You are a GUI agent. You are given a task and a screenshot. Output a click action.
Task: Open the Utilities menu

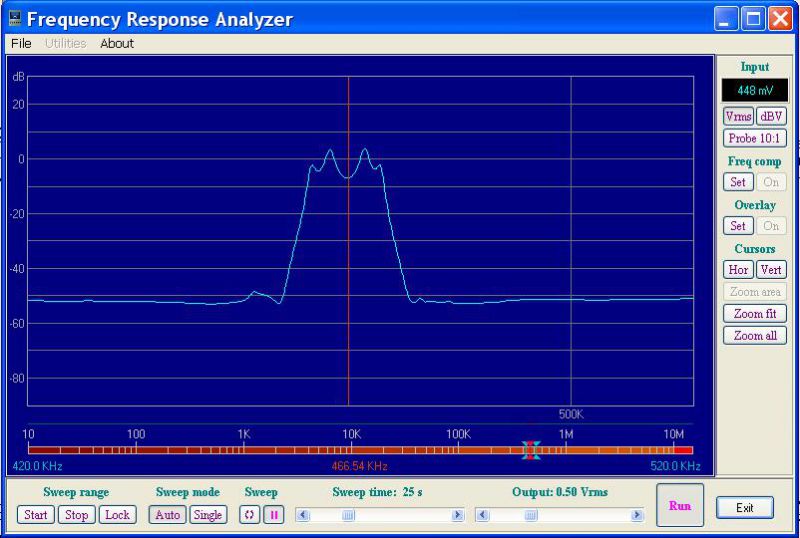click(65, 43)
